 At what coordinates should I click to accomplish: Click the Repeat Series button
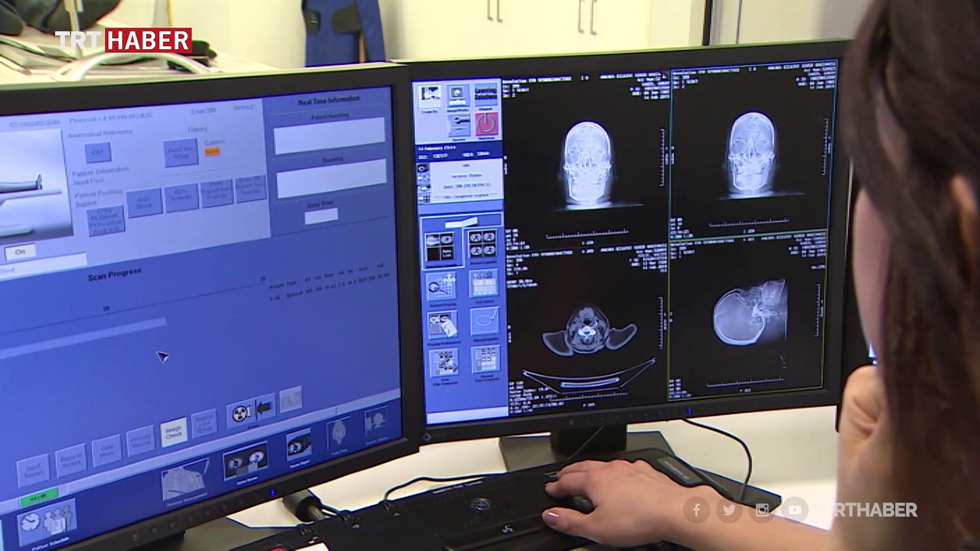point(70,460)
